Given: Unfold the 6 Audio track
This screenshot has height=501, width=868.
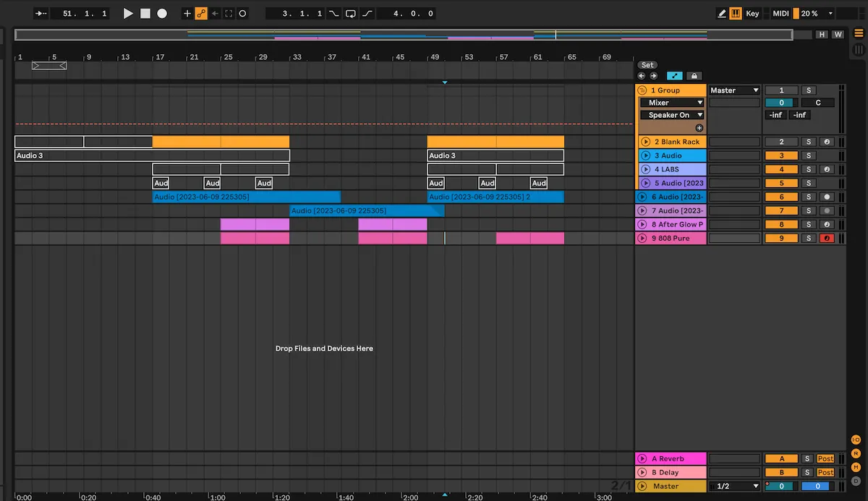Looking at the screenshot, I should pos(642,197).
